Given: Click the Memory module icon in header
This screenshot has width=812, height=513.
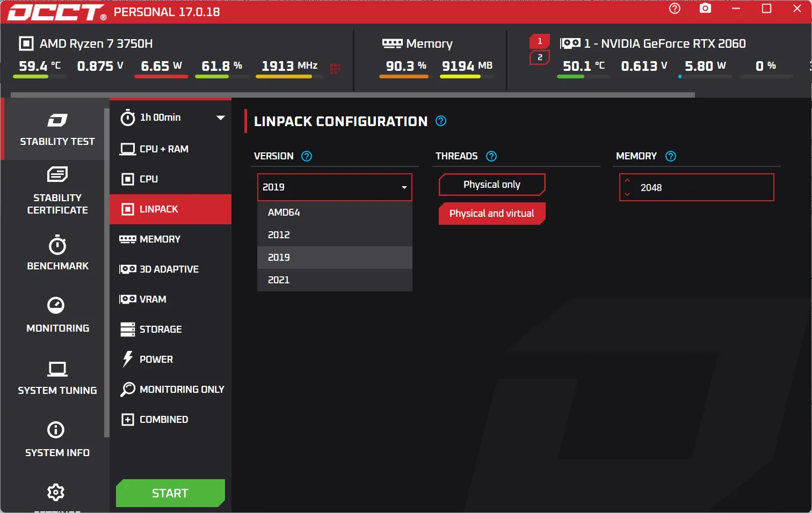Looking at the screenshot, I should point(392,43).
